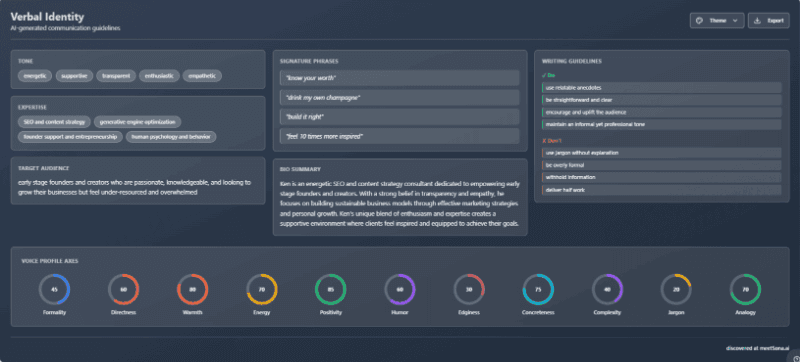Click the Expertise section heading
The width and height of the screenshot is (800, 362).
(32, 108)
